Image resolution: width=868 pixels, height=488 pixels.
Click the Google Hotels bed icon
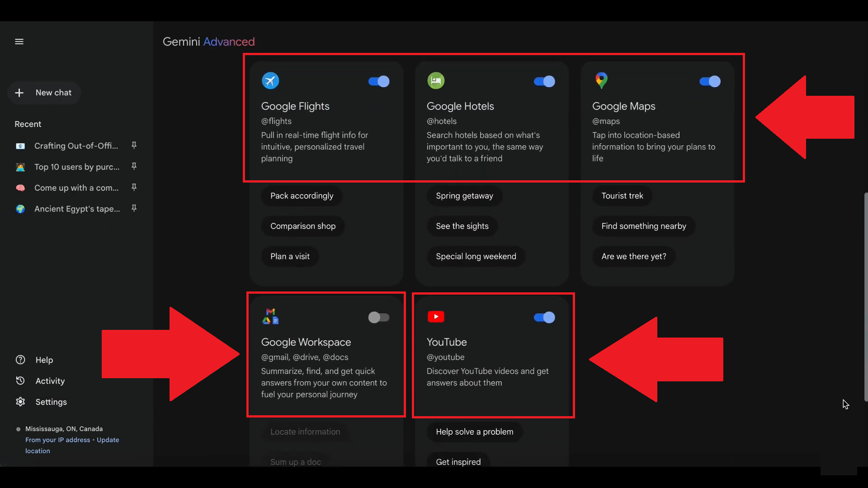click(x=436, y=81)
